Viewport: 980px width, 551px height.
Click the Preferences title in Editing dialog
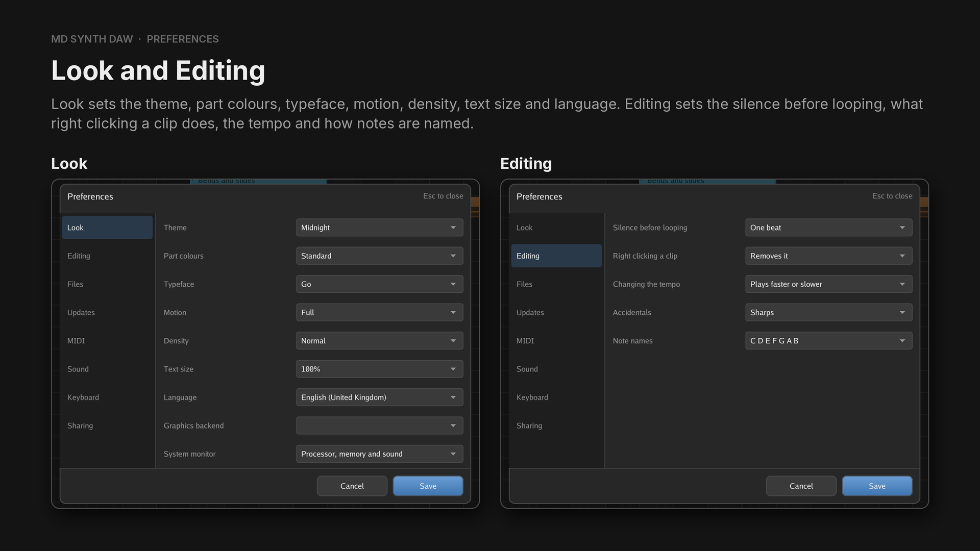(540, 196)
